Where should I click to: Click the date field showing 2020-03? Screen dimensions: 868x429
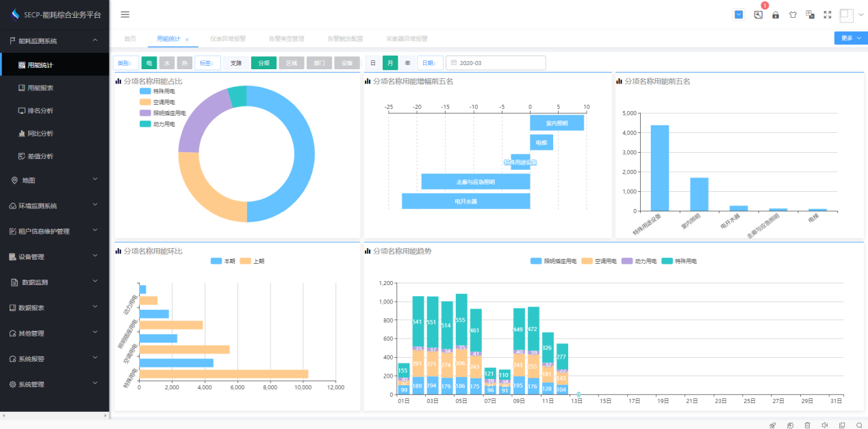(496, 63)
